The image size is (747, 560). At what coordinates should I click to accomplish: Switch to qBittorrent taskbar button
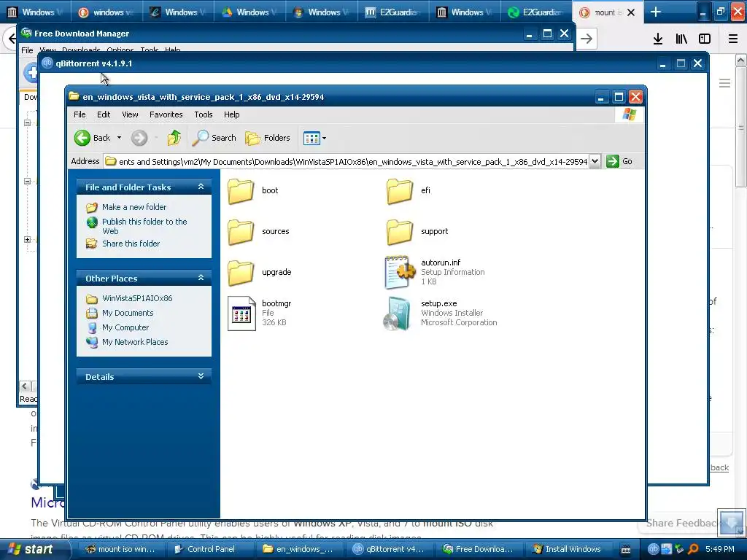click(387, 549)
